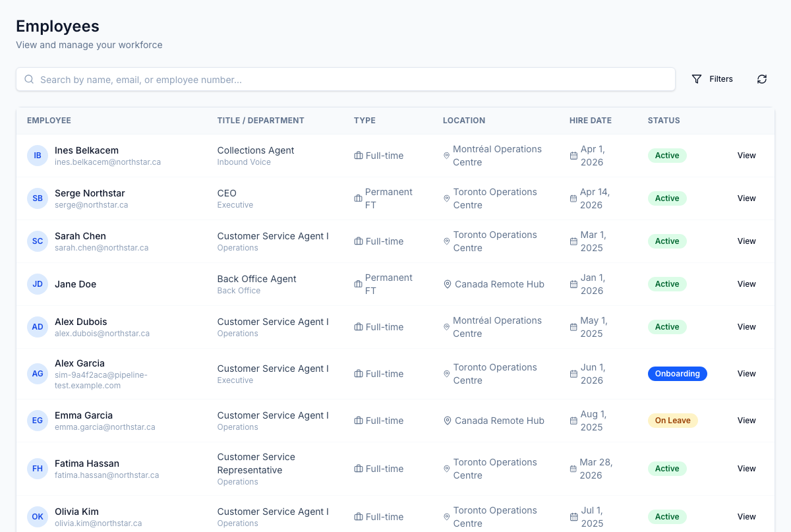Click the On Leave badge for Emma Garcia
This screenshot has height=532, width=791.
point(672,421)
